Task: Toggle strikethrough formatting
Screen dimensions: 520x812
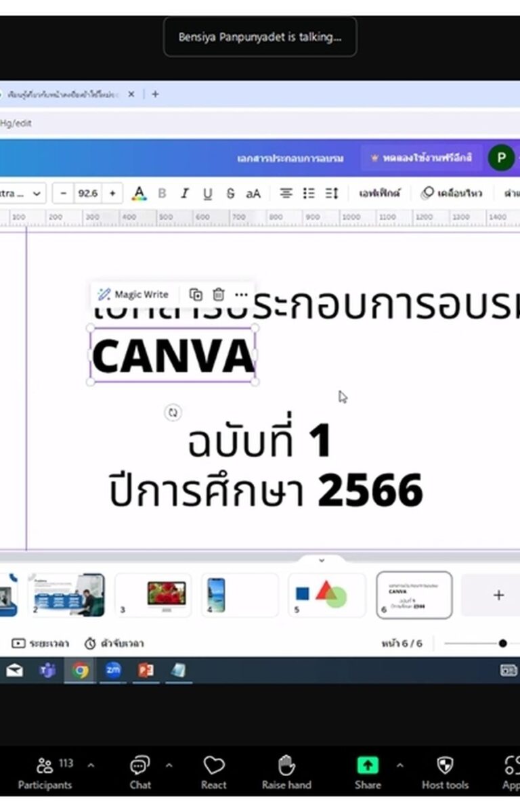Action: (230, 194)
